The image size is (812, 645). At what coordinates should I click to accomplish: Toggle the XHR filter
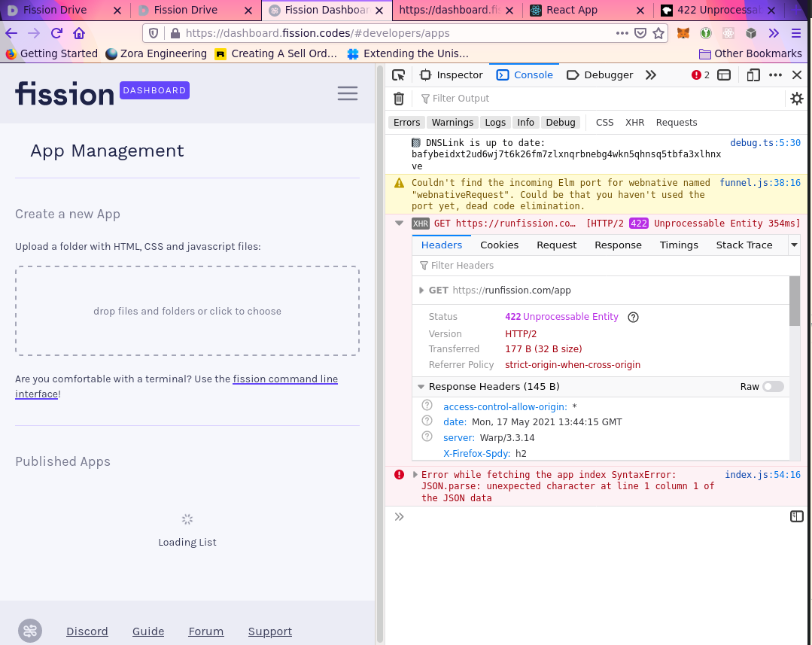click(x=634, y=122)
